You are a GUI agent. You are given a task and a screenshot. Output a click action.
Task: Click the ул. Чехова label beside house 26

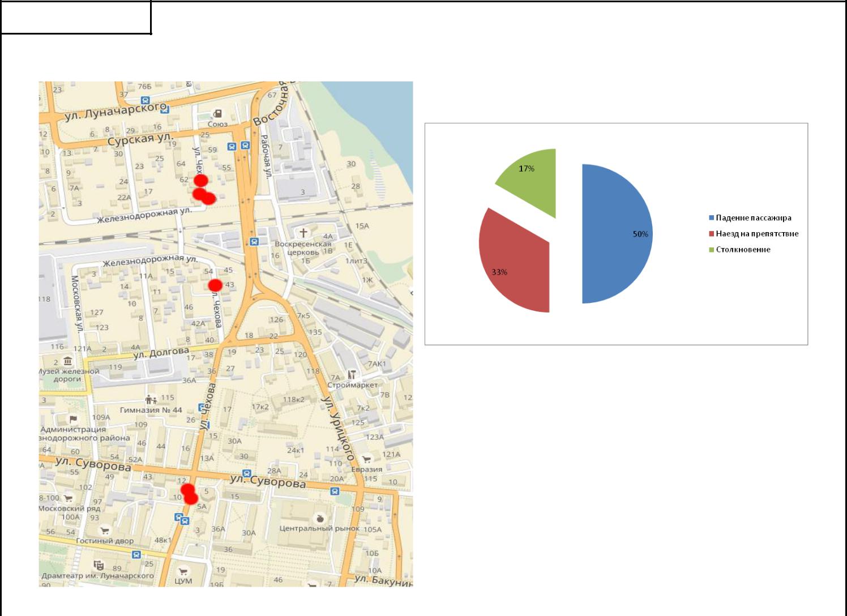(x=207, y=407)
